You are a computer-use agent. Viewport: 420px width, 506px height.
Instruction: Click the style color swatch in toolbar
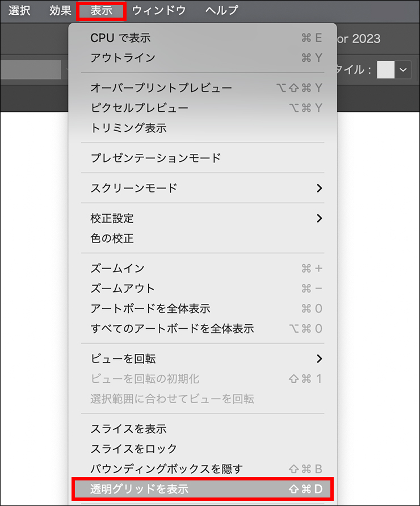[386, 70]
